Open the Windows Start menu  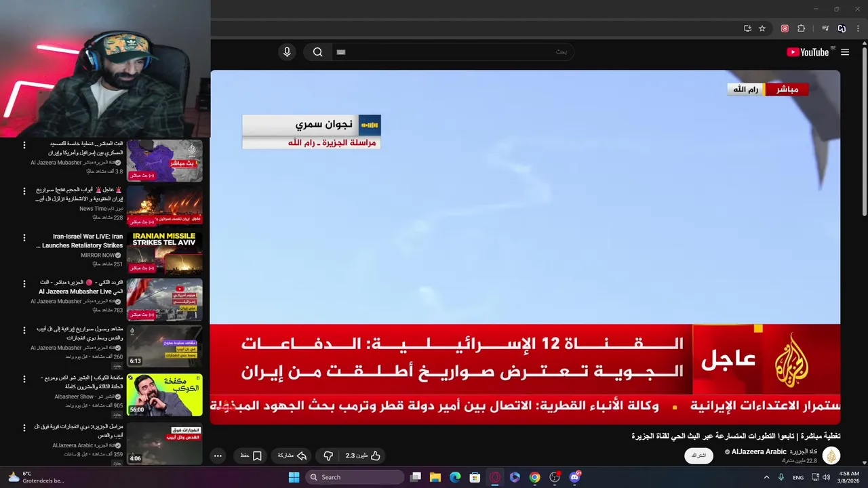coord(294,477)
